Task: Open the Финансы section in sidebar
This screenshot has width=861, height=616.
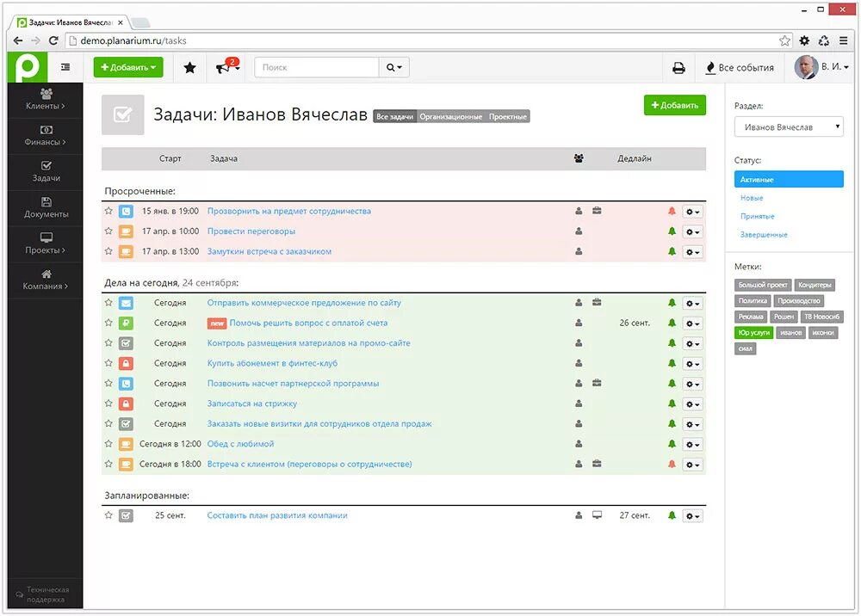Action: 46,135
